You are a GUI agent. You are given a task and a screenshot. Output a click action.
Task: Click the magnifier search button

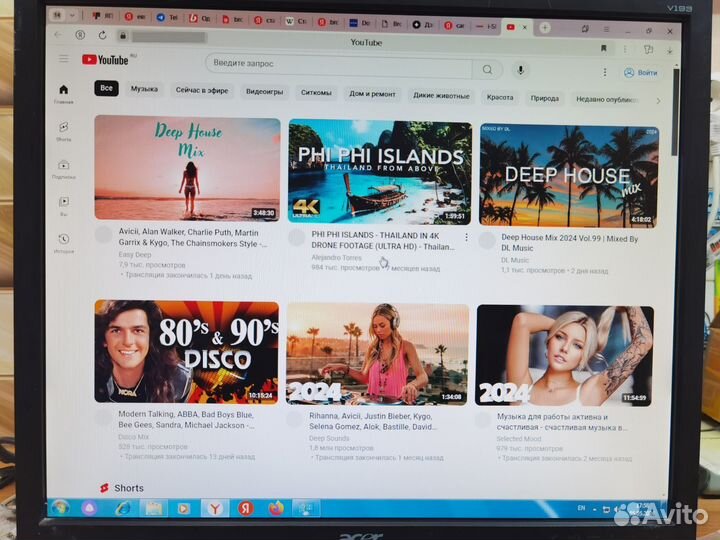(487, 69)
